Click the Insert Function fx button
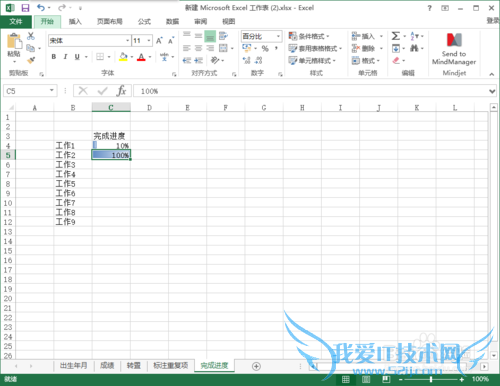 point(121,91)
